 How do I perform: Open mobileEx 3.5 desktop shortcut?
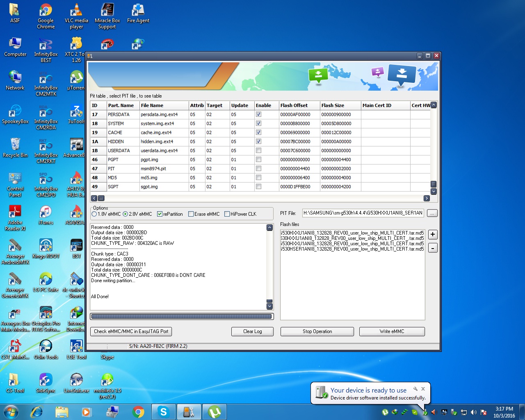(107, 386)
